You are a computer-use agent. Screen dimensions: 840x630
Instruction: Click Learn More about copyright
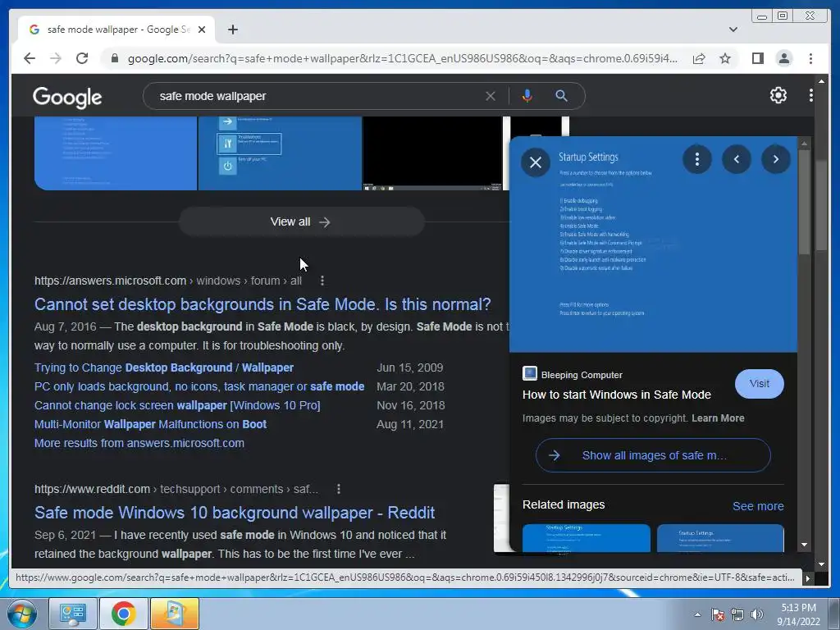pos(718,418)
